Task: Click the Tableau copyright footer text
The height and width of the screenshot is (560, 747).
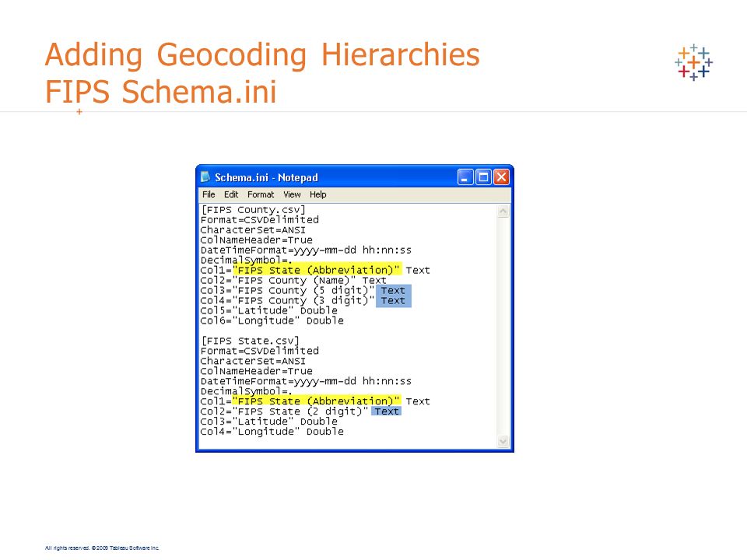Action: (x=102, y=548)
